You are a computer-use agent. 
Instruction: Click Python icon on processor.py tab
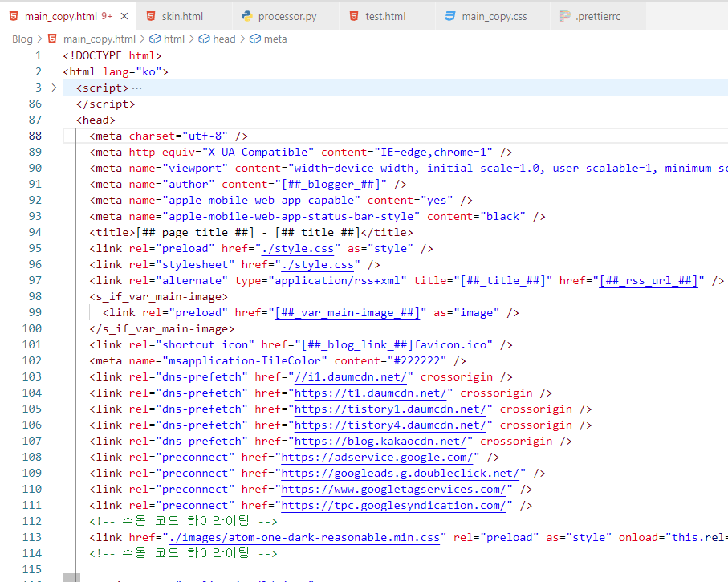point(247,16)
